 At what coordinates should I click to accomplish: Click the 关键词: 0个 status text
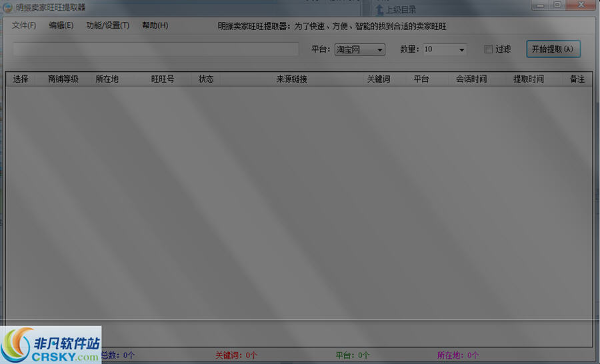(x=236, y=355)
